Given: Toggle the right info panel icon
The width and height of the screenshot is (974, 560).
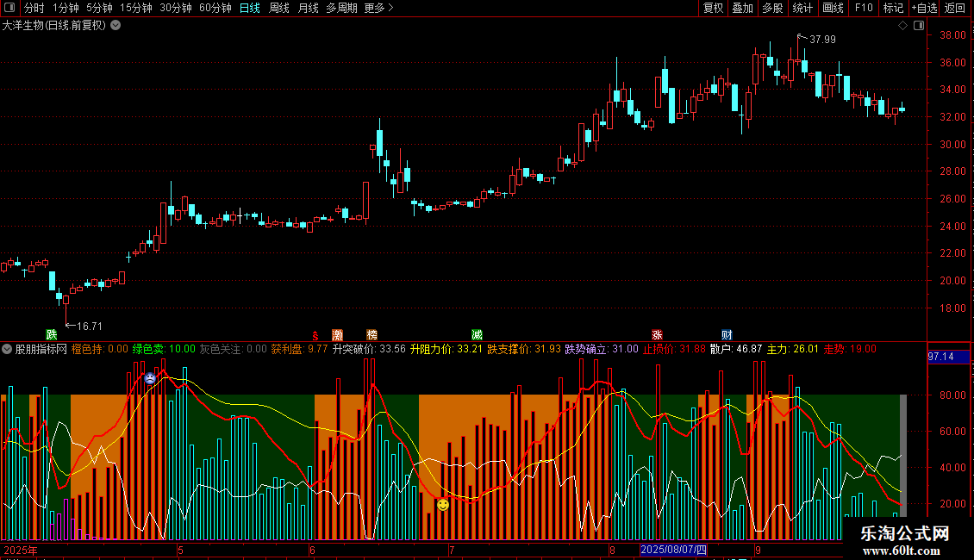Looking at the screenshot, I should 919,26.
